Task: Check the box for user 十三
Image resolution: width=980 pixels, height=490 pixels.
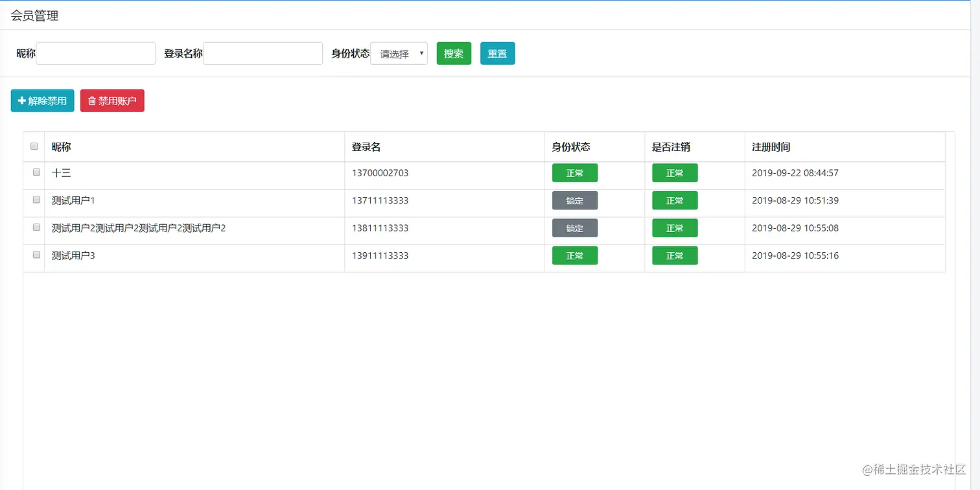Action: pyautogui.click(x=36, y=172)
